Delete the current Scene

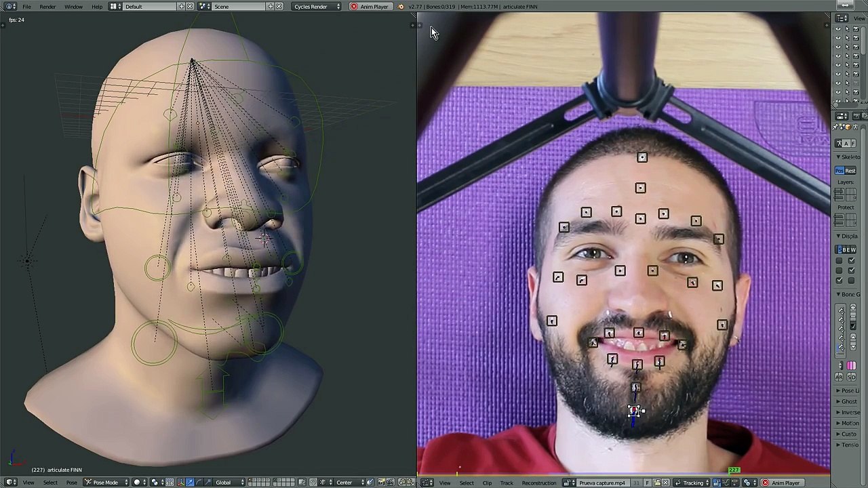coord(279,7)
